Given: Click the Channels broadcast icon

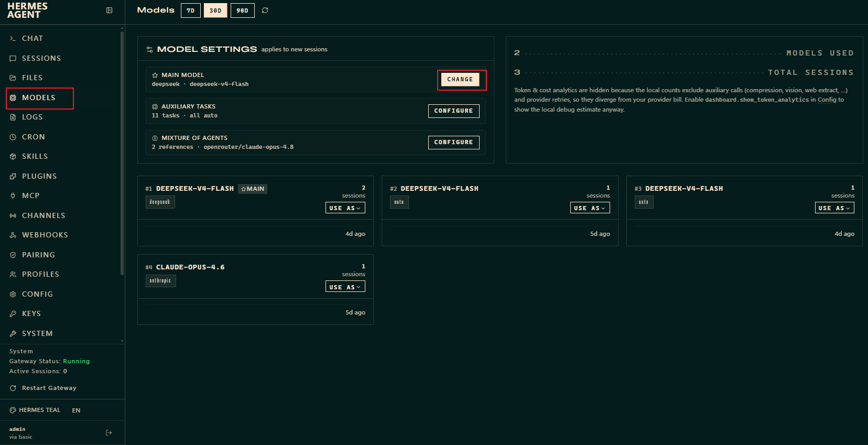Looking at the screenshot, I should [13, 215].
